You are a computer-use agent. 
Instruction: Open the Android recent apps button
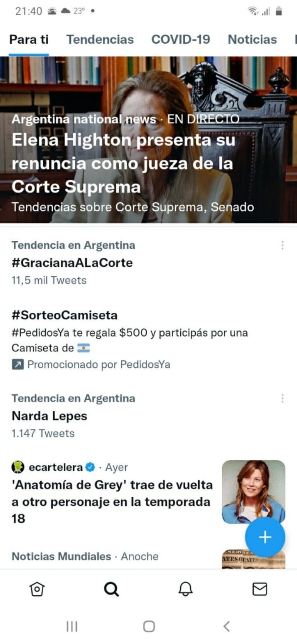(72, 626)
